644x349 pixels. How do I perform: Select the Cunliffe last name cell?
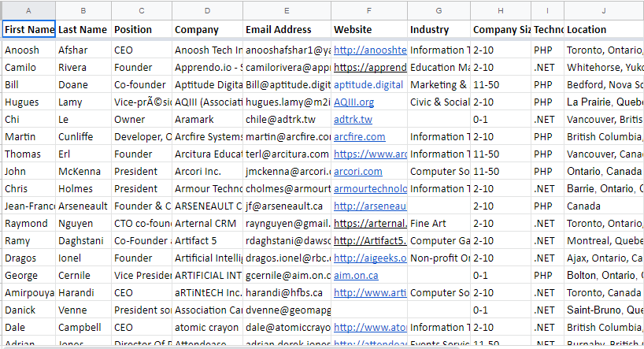(83, 136)
